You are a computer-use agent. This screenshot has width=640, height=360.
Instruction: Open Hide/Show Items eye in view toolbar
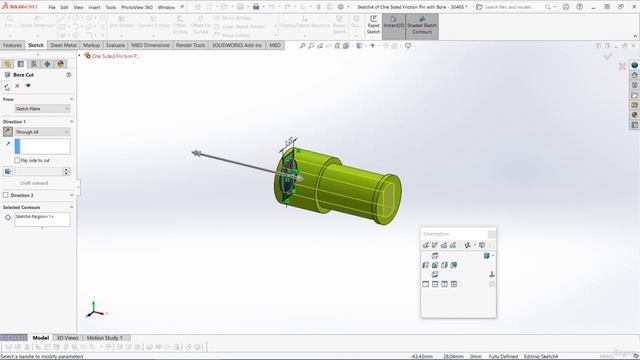click(372, 46)
